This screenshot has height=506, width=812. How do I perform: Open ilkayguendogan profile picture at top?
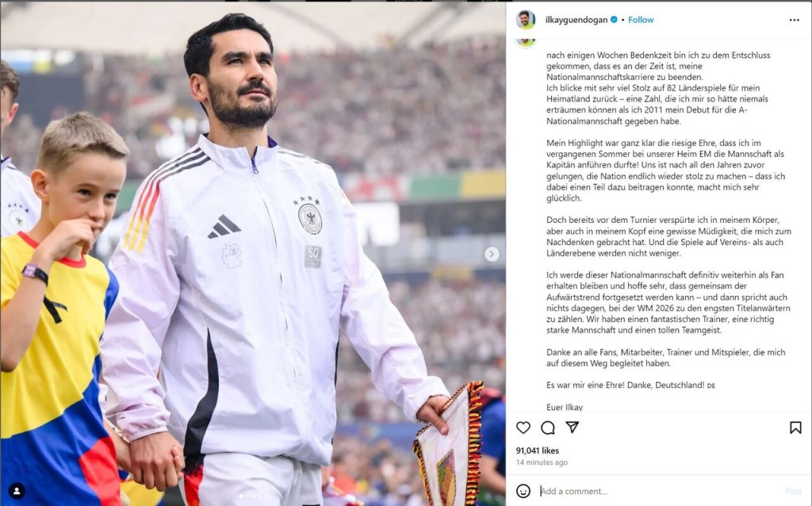(x=526, y=20)
